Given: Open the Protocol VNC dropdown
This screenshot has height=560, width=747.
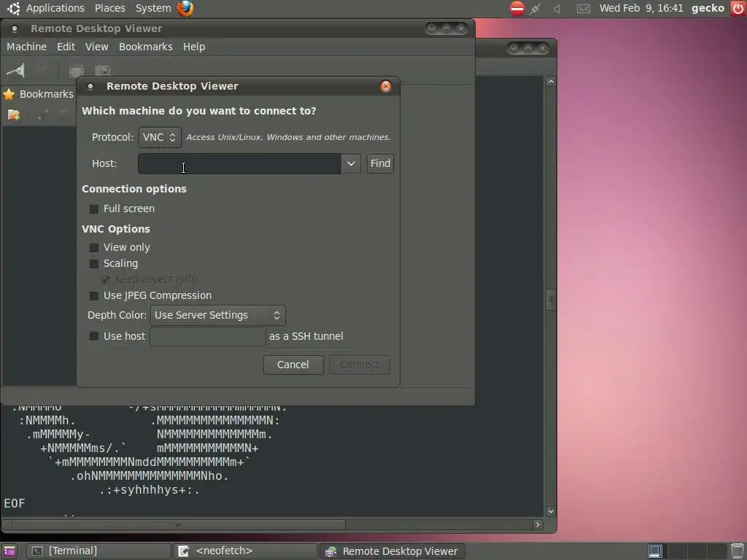Looking at the screenshot, I should click(x=160, y=137).
